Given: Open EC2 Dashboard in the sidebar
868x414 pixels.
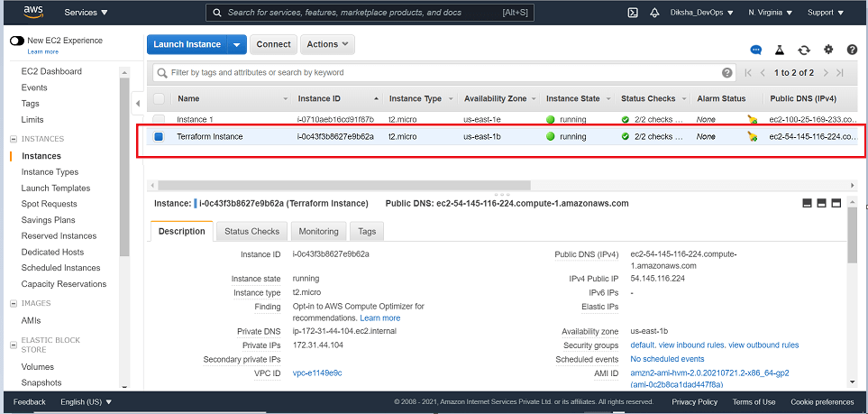Looking at the screenshot, I should [51, 71].
